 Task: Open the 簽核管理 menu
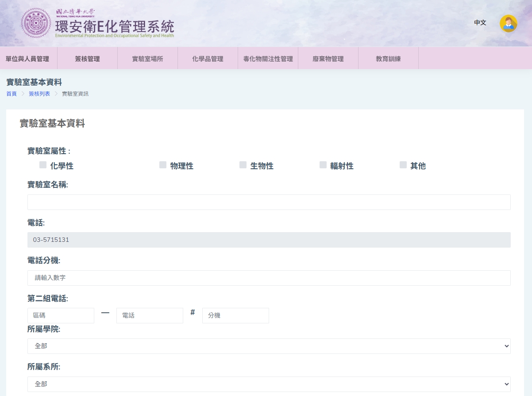click(87, 59)
